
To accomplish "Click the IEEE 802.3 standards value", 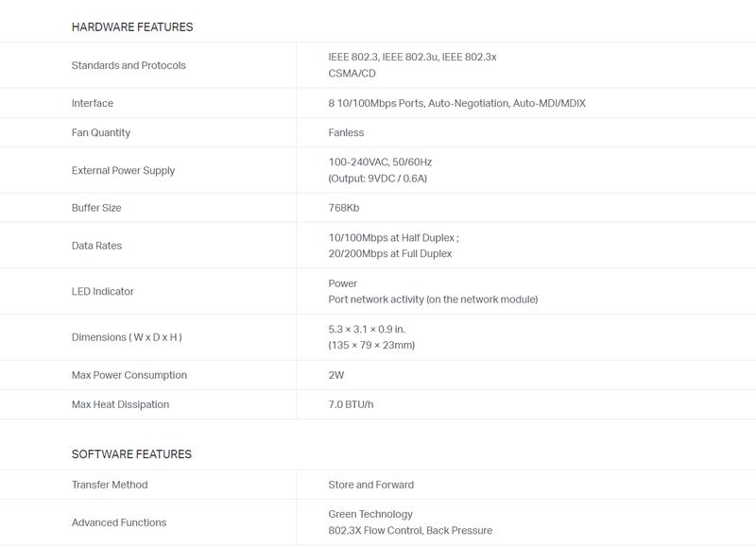I will click(x=412, y=57).
